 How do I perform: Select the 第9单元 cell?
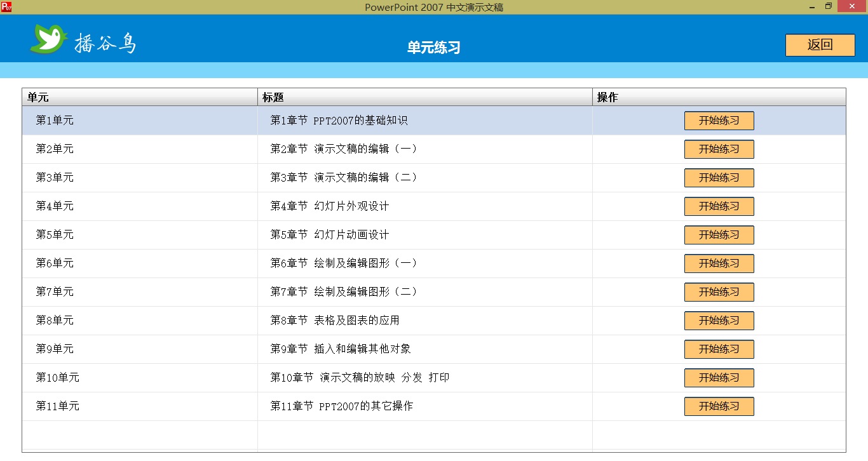[140, 349]
